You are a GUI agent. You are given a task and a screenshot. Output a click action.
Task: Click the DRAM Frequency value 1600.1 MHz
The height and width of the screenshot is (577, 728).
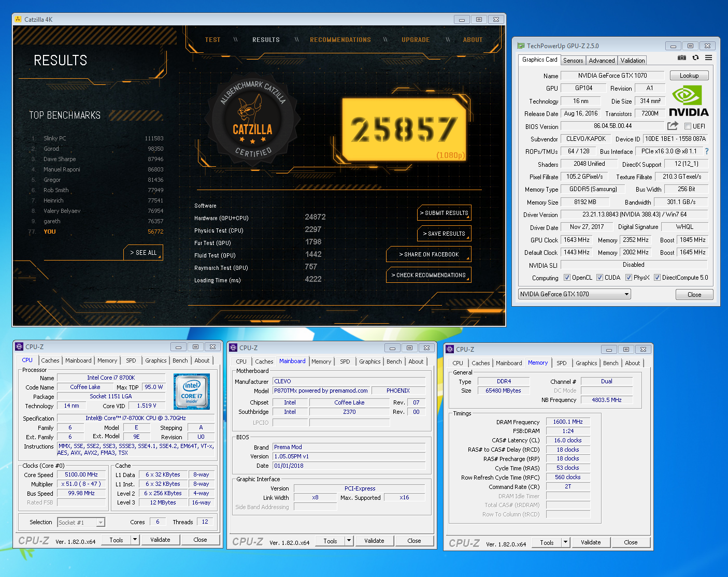[568, 422]
